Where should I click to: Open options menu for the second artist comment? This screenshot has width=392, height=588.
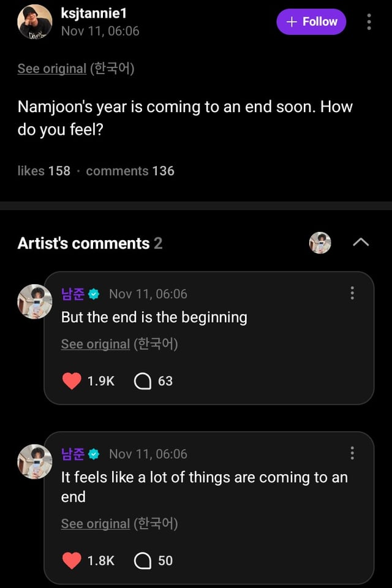coord(352,453)
